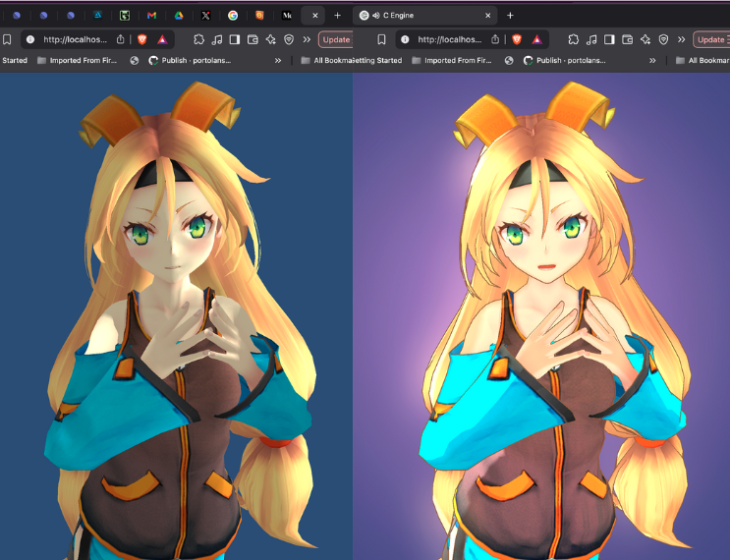Open globe bookmark in right bookmarks bar
Screen dimensions: 730x560
click(509, 61)
